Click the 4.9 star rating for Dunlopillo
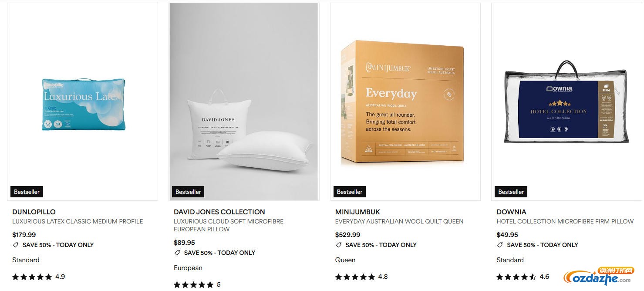Image resolution: width=644 pixels, height=291 pixels. (39, 277)
